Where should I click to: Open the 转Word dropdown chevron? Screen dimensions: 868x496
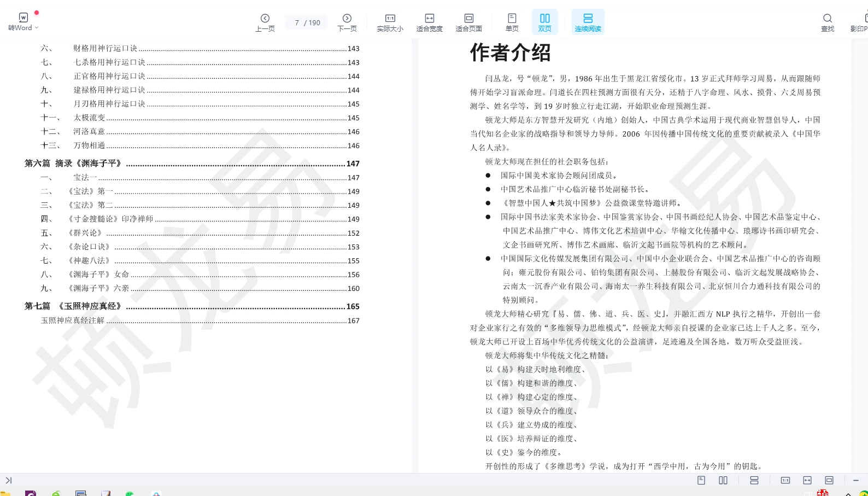(x=37, y=28)
